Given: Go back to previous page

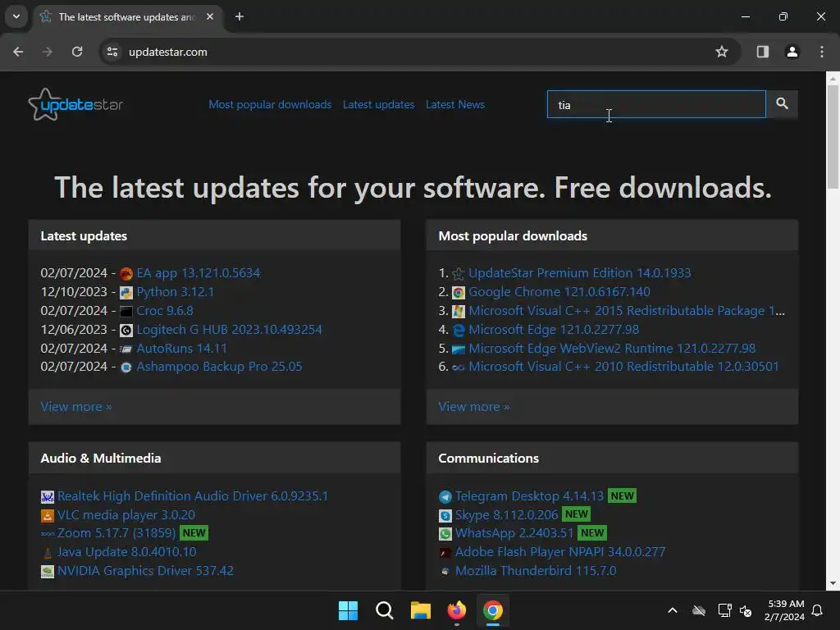Looking at the screenshot, I should 18,52.
